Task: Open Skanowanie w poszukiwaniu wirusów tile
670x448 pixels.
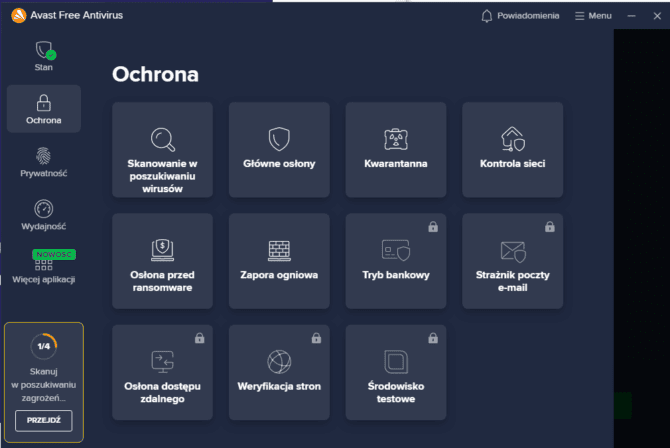Action: (x=162, y=150)
